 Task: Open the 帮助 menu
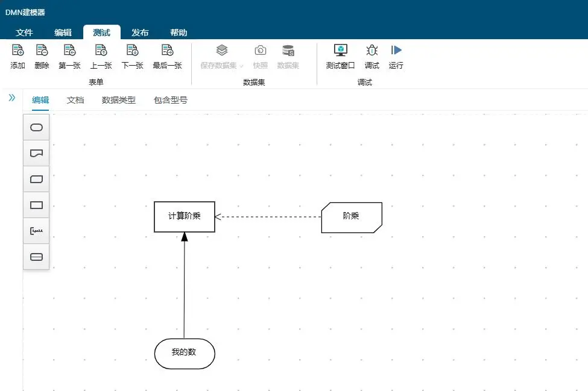(179, 32)
